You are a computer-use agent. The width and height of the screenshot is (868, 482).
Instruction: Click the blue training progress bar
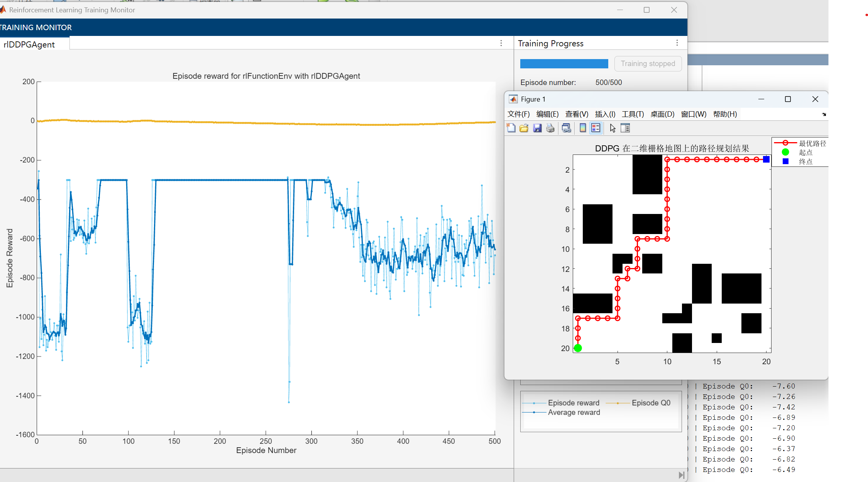(x=564, y=64)
